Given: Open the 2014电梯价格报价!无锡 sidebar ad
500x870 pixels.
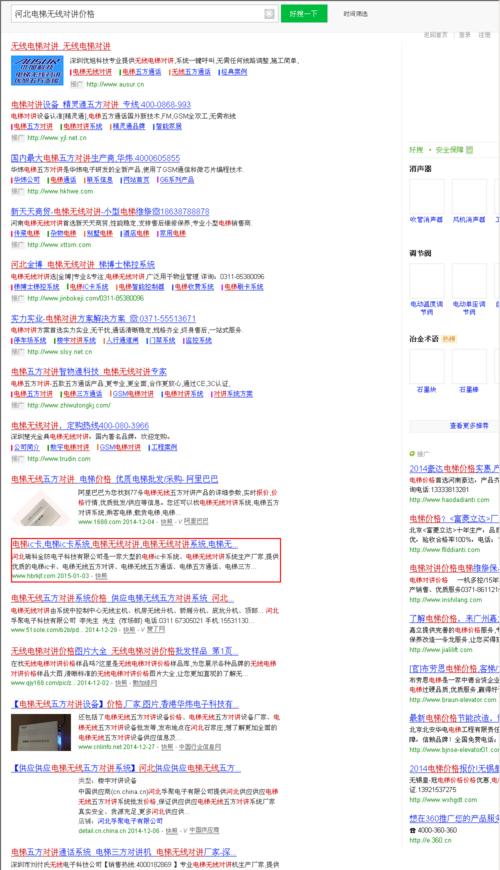Looking at the screenshot, I should 454,768.
